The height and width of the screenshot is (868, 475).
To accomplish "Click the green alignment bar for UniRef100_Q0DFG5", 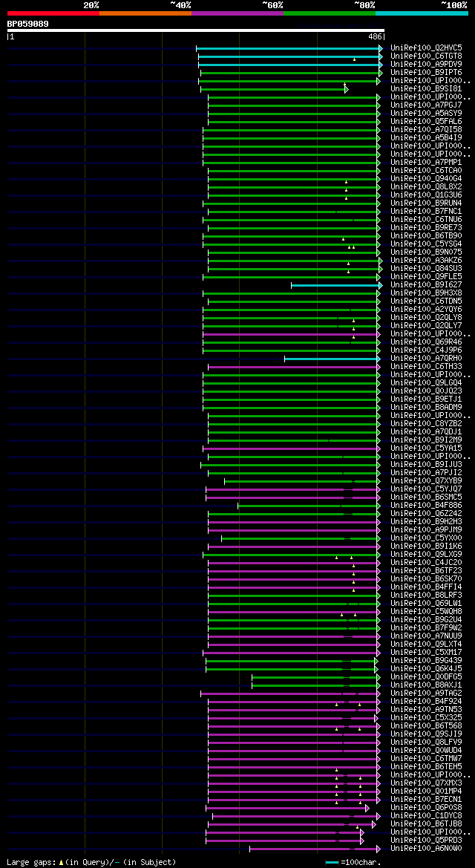I will (315, 677).
